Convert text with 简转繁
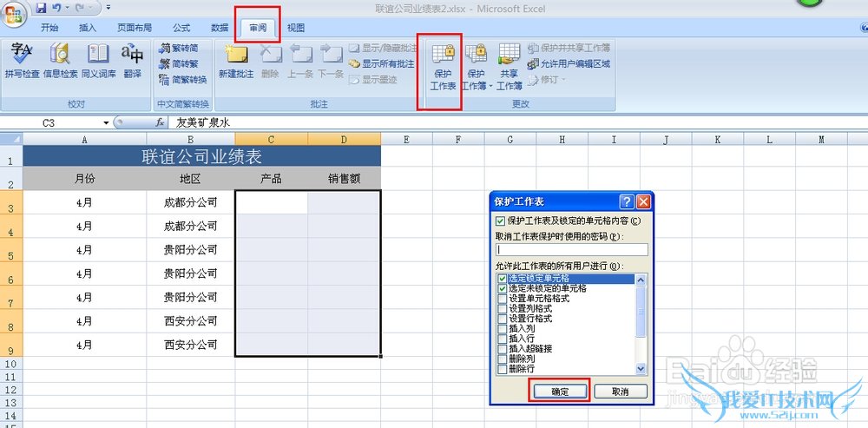This screenshot has height=428, width=868. pyautogui.click(x=178, y=63)
